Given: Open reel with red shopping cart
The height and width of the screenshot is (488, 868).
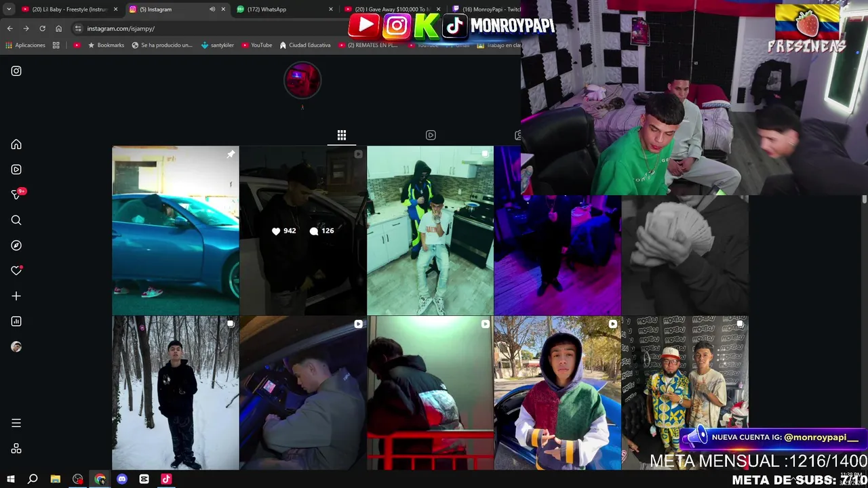Looking at the screenshot, I should coord(431,392).
